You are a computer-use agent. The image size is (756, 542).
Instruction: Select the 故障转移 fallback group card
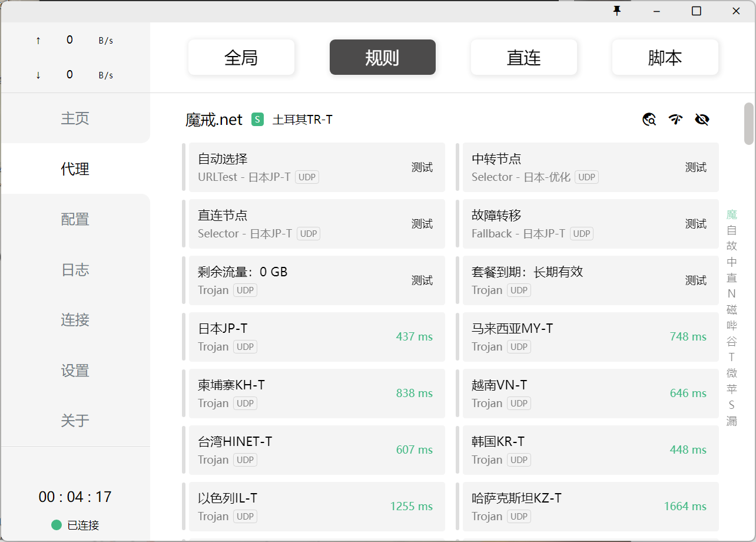tap(591, 224)
